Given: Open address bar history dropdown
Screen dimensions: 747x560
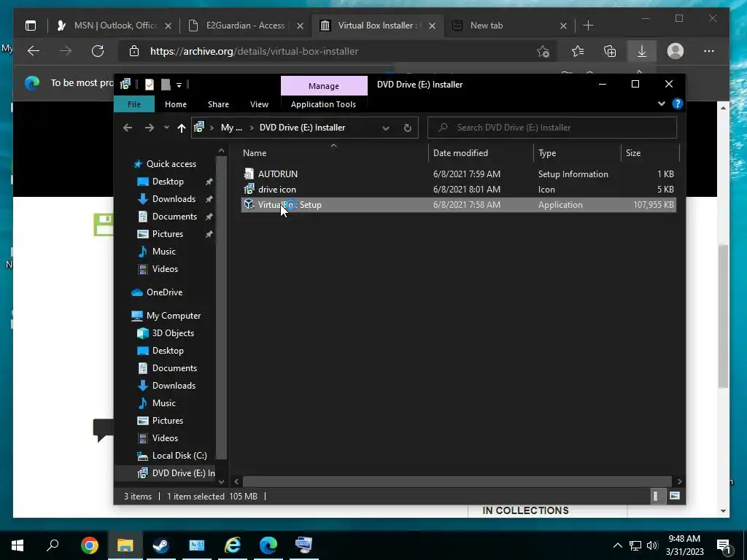Looking at the screenshot, I should coord(386,128).
